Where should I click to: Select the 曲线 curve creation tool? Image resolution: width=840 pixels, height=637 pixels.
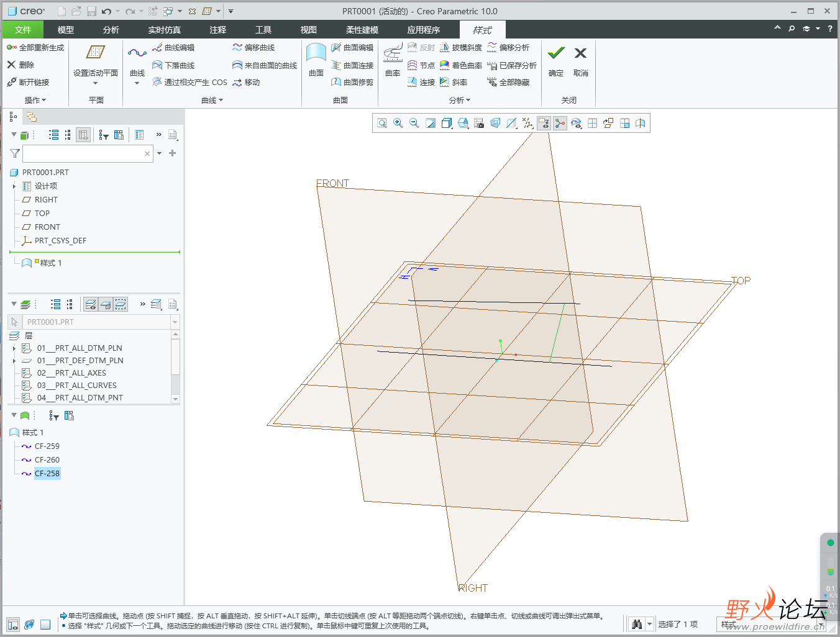(137, 53)
